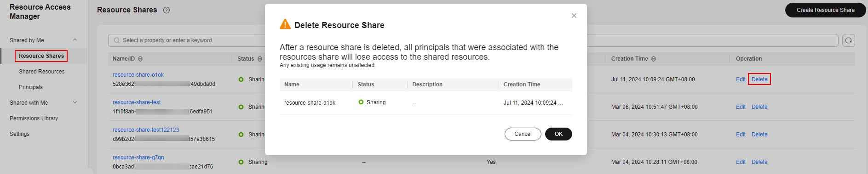Click OK to confirm deletion
This screenshot has width=868, height=174.
pos(558,134)
